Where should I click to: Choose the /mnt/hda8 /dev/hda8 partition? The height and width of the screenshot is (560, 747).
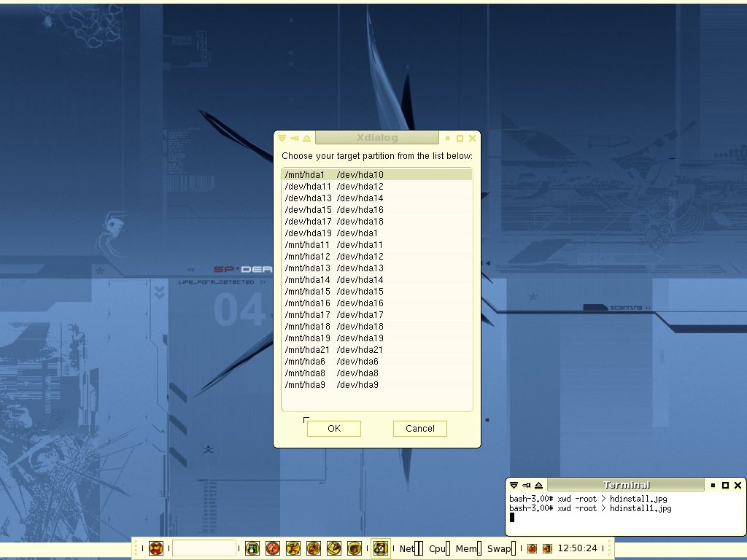[377, 373]
